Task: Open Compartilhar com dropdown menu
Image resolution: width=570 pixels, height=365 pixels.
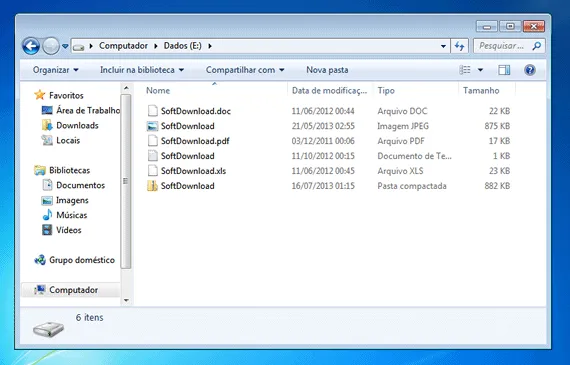Action: click(x=245, y=70)
